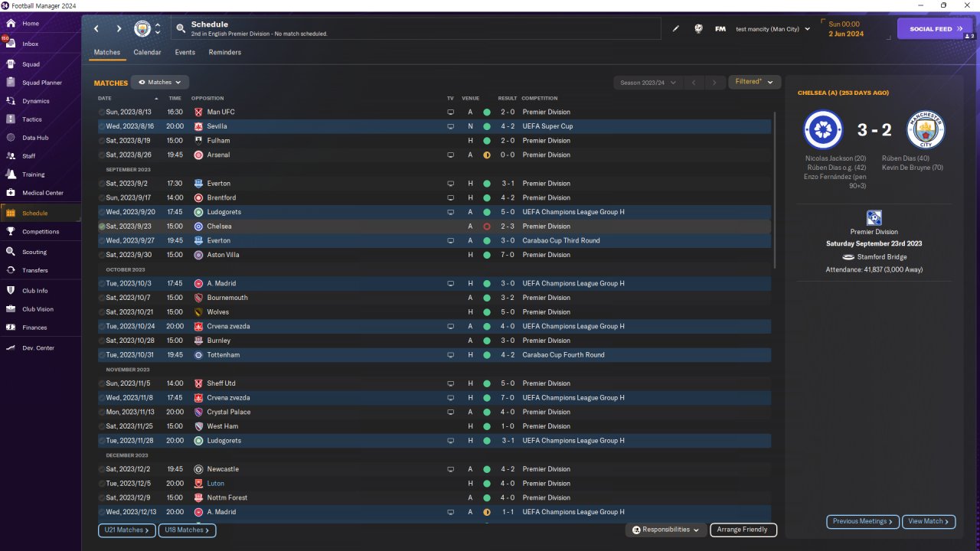Open the Social Feed button

click(x=935, y=28)
